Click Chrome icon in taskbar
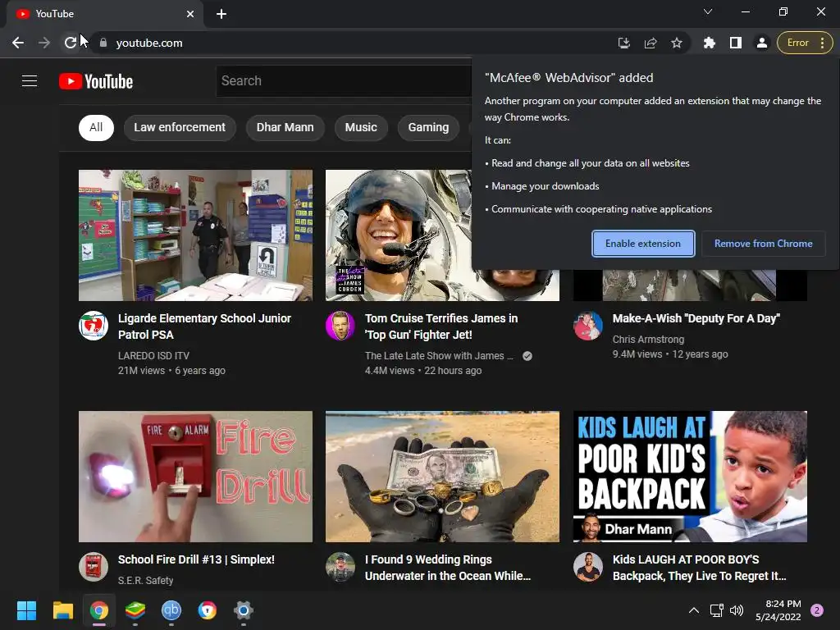Screen dimensions: 840x630 [99, 610]
